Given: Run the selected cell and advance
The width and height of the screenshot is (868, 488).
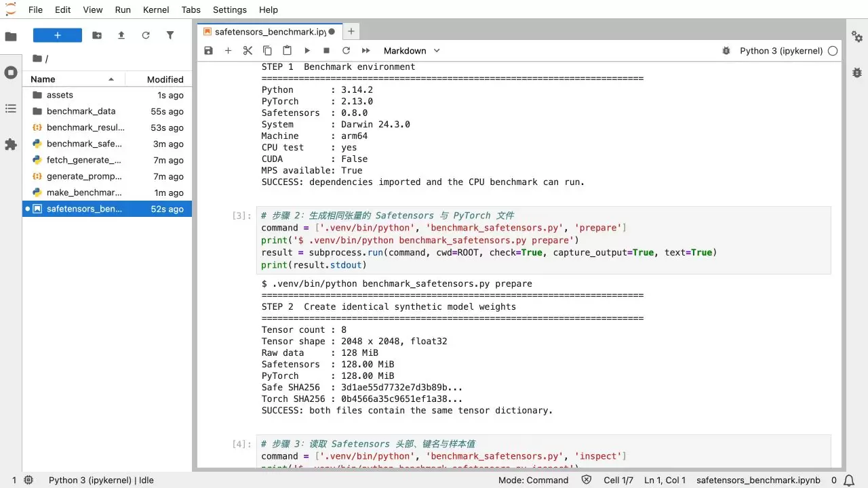Looking at the screenshot, I should click(307, 51).
